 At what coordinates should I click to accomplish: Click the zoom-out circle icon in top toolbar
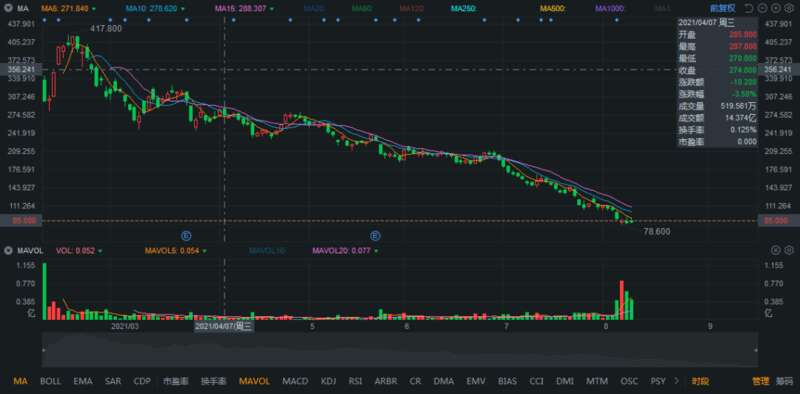pyautogui.click(x=762, y=9)
